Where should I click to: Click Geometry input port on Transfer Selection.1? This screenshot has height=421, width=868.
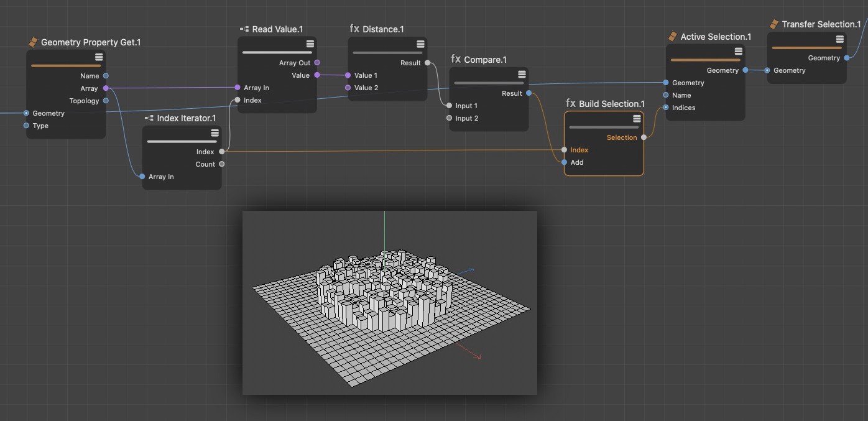(767, 70)
